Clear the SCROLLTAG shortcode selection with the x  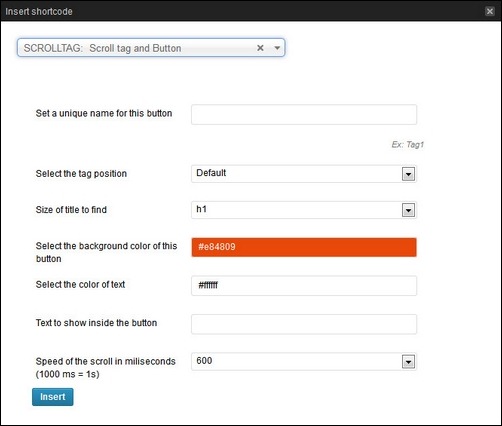coord(260,48)
